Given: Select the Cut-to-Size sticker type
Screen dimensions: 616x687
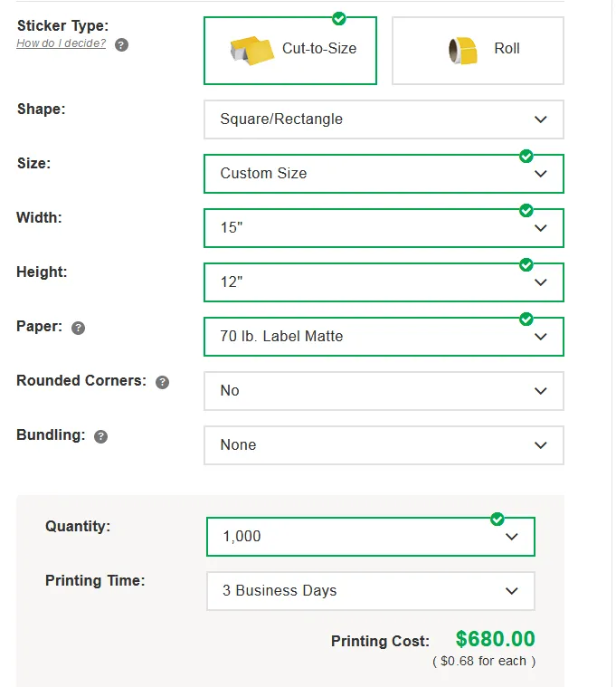Looking at the screenshot, I should 290,51.
